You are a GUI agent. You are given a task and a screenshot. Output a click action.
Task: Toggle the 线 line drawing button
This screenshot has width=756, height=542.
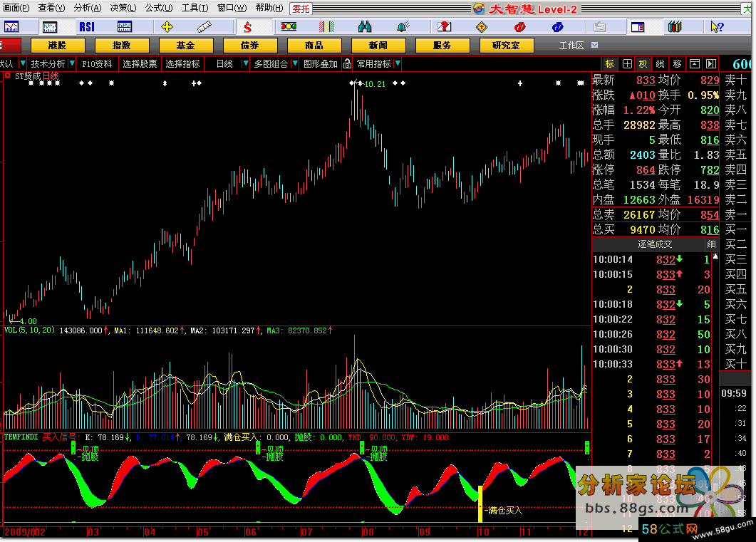point(660,64)
